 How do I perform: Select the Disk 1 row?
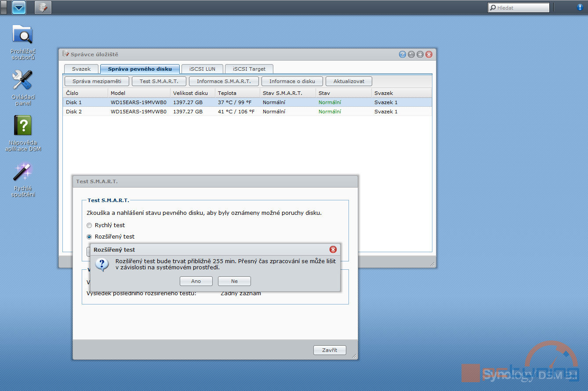click(247, 102)
